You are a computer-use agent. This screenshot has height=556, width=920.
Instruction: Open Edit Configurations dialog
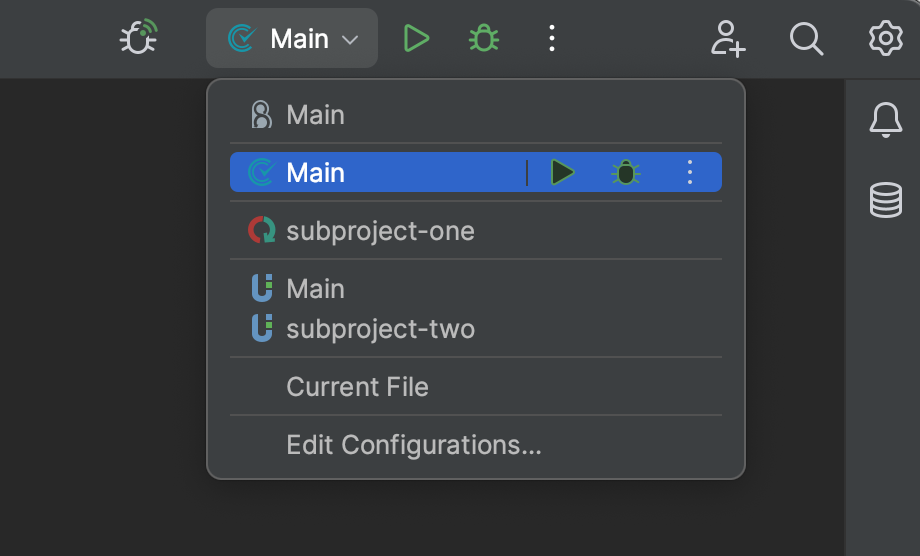click(x=413, y=445)
